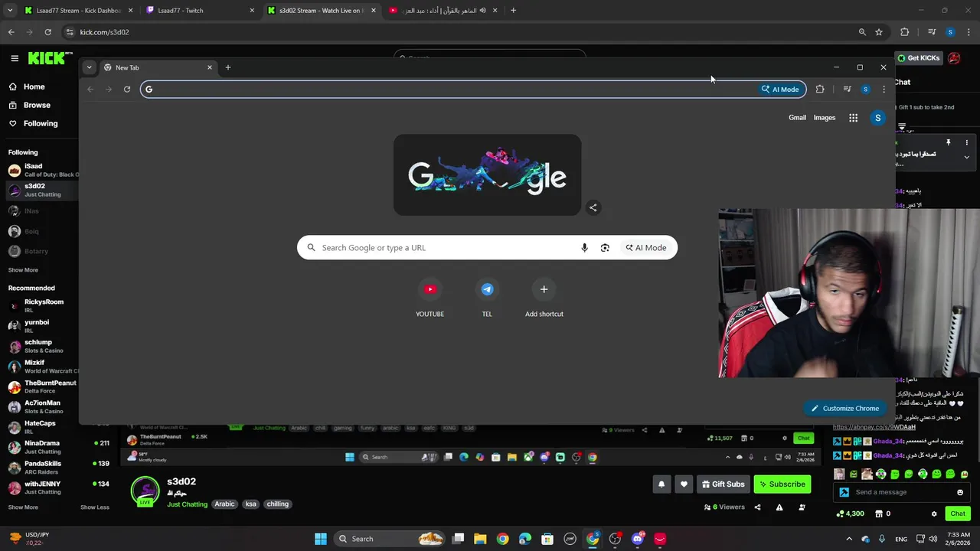Screen dimensions: 980x551
Task: Start voice search with the microphone icon
Action: pos(584,247)
